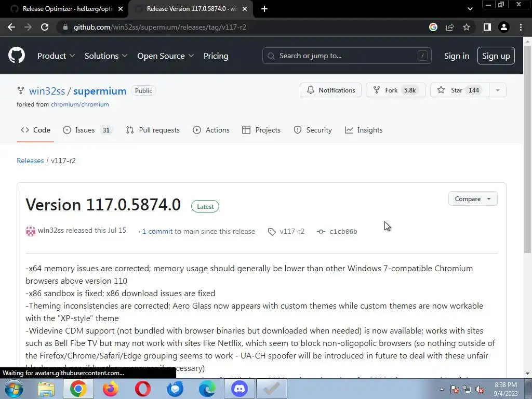Switch to the Release Optimizer browser tab
This screenshot has width=532, height=399.
pyautogui.click(x=64, y=9)
